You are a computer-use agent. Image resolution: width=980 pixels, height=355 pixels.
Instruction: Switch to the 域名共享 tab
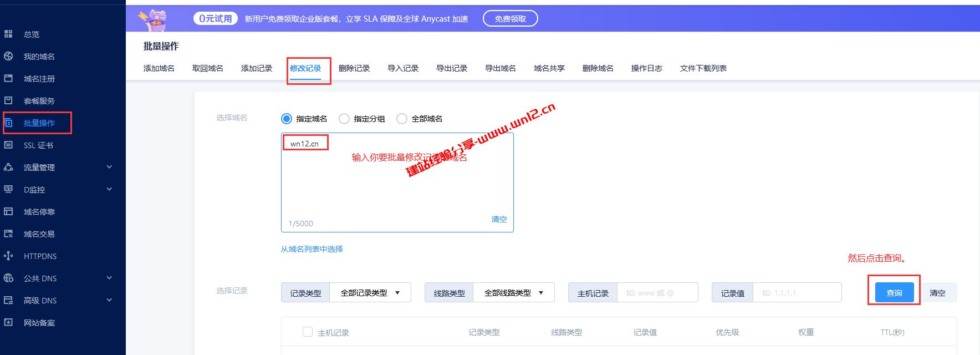pyautogui.click(x=549, y=68)
